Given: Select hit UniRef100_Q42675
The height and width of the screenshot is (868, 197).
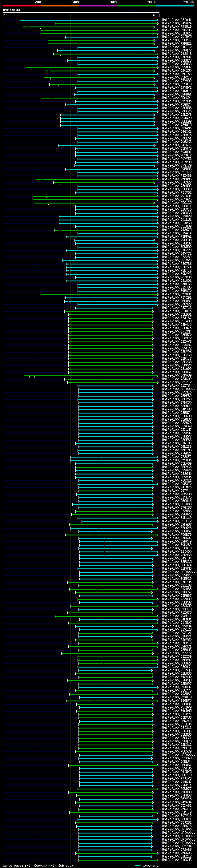Looking at the screenshot, I should [x=177, y=230].
